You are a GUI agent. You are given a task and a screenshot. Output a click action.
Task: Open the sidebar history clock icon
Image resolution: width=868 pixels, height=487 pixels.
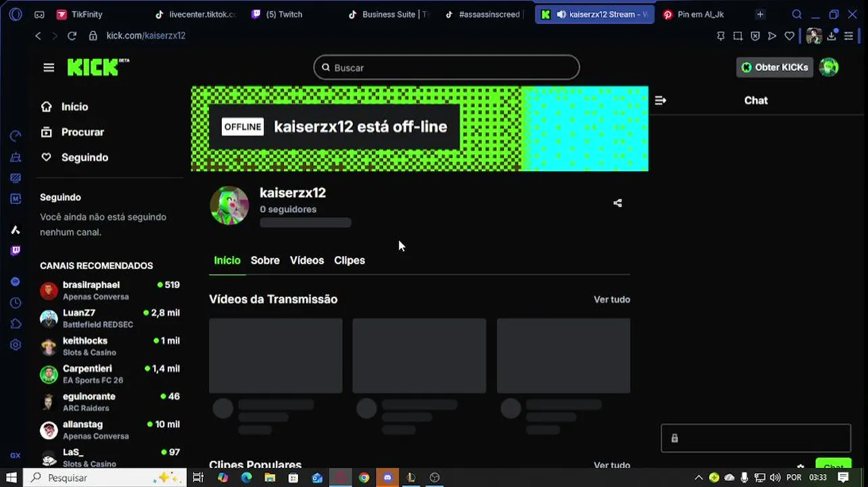(x=16, y=303)
